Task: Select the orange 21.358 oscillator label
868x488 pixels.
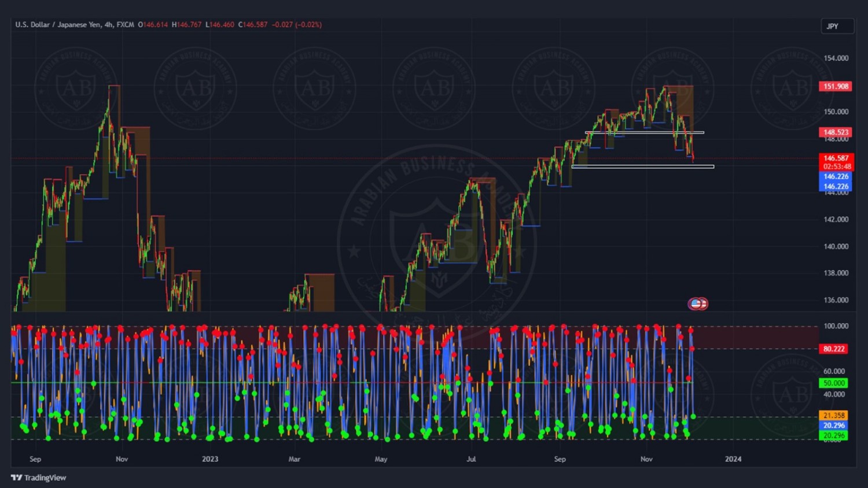Action: click(834, 415)
